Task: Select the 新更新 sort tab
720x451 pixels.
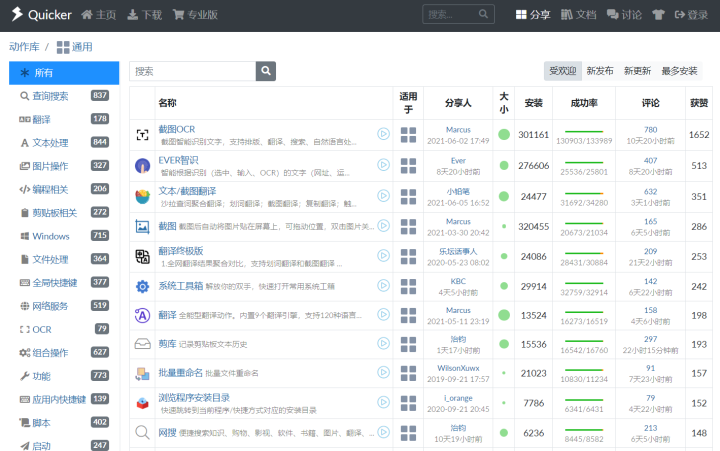Action: tap(637, 71)
